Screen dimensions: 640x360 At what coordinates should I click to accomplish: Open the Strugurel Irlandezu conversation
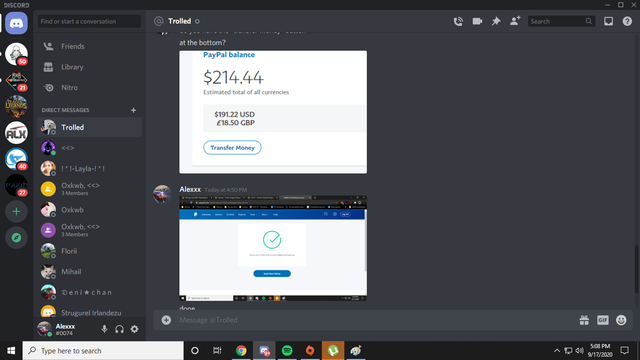click(x=89, y=311)
